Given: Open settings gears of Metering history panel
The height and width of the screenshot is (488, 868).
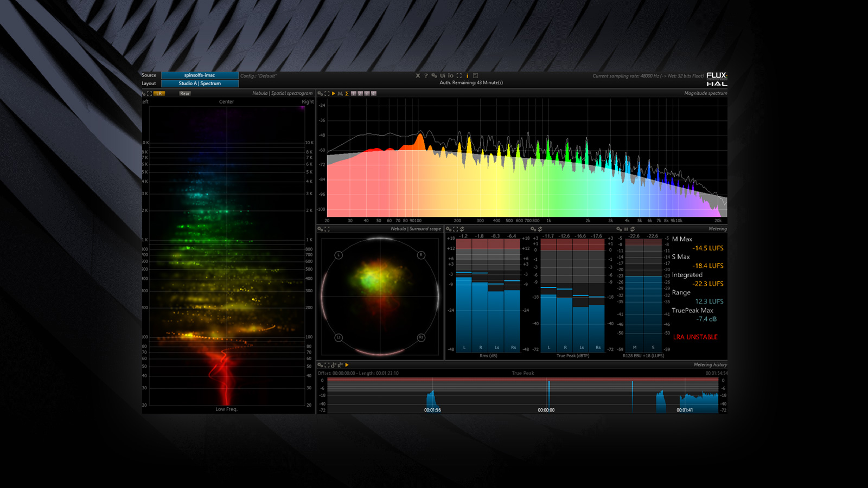Looking at the screenshot, I should 320,365.
